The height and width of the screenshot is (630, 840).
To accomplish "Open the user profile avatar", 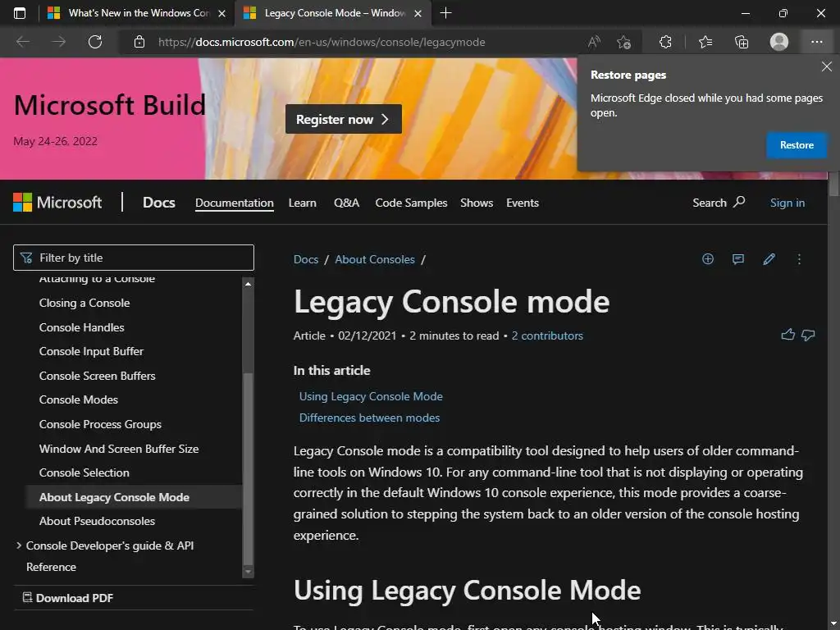I will [779, 42].
